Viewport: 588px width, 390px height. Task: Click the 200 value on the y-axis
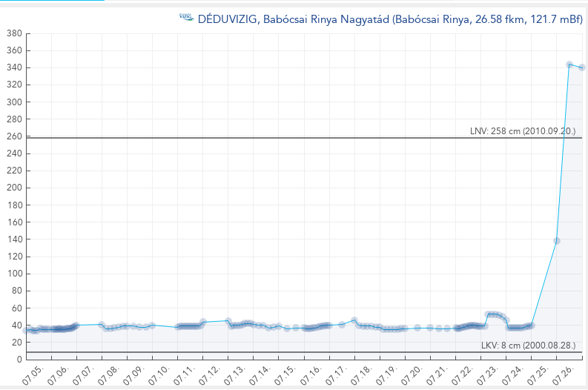click(x=13, y=188)
